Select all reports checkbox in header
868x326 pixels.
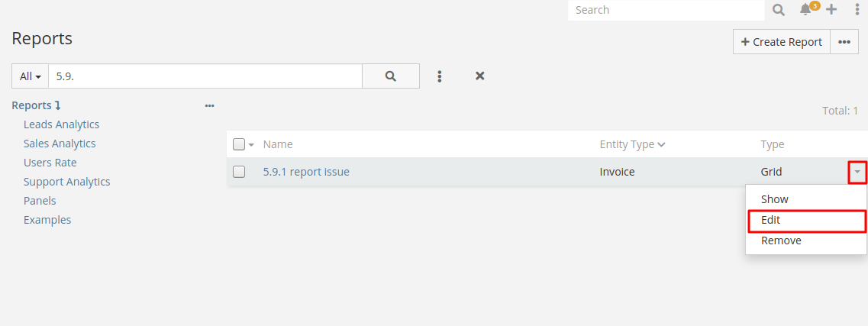(x=239, y=144)
